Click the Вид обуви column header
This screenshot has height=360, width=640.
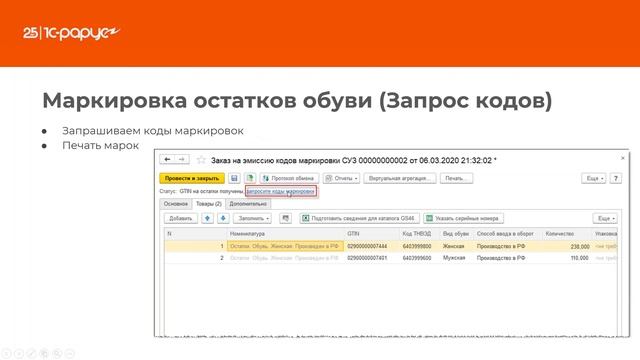[x=457, y=234]
